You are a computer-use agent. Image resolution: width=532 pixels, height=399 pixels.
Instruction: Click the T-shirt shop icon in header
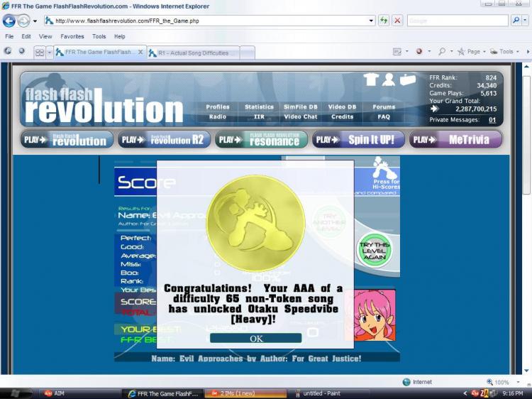pos(370,80)
